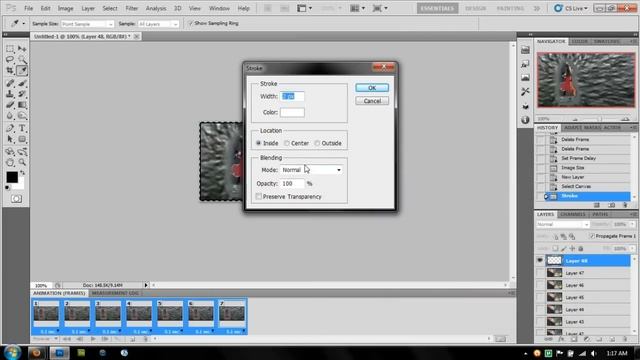
Task: Select Outside location radio button
Action: tap(317, 143)
